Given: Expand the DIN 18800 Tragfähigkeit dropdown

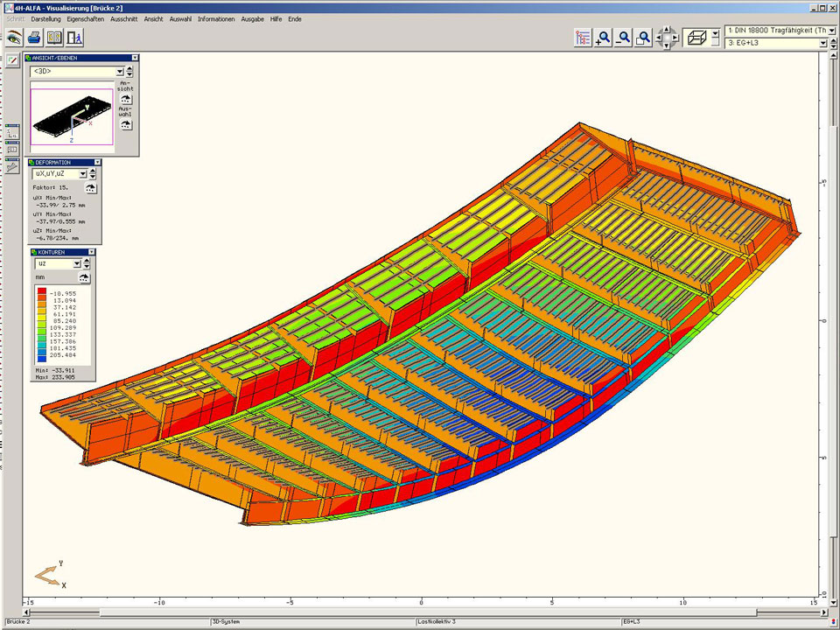Looking at the screenshot, I should coord(831,30).
